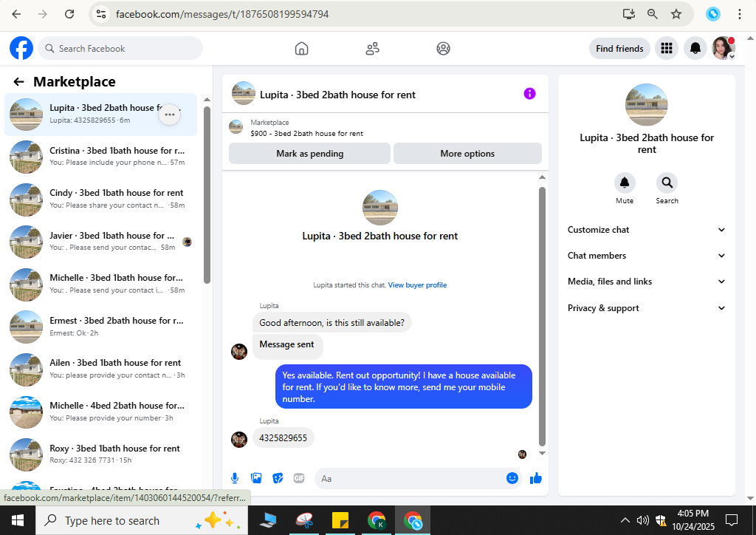Screen dimensions: 756x535
Task: Choose a sticker for the message
Action: click(278, 478)
